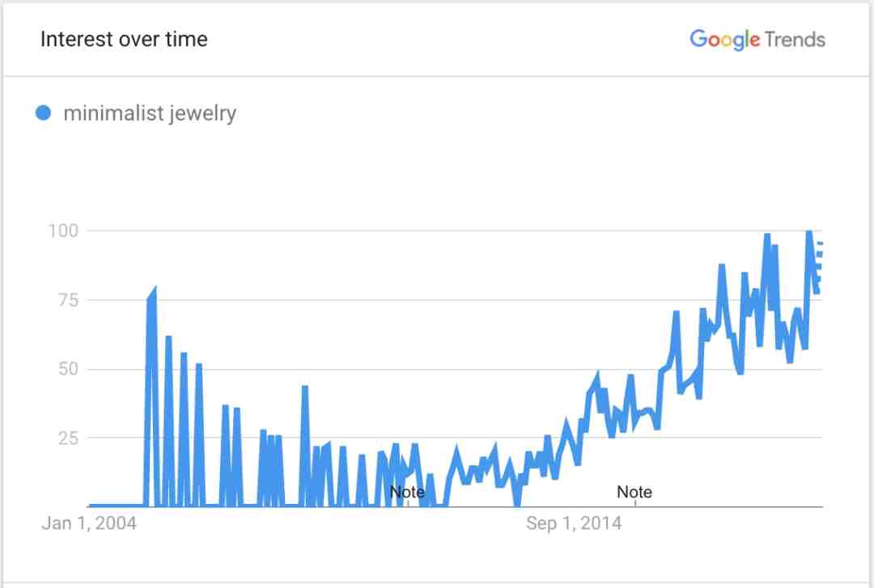Screen dimensions: 874x588
Task: Open the Note marker after Sep 1, 2014
Action: 634,492
